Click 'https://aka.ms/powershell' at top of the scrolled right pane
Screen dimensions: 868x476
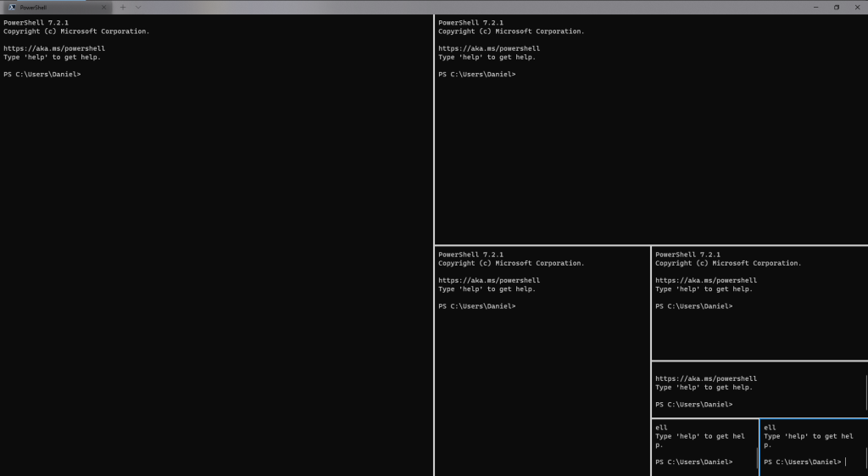(706, 379)
